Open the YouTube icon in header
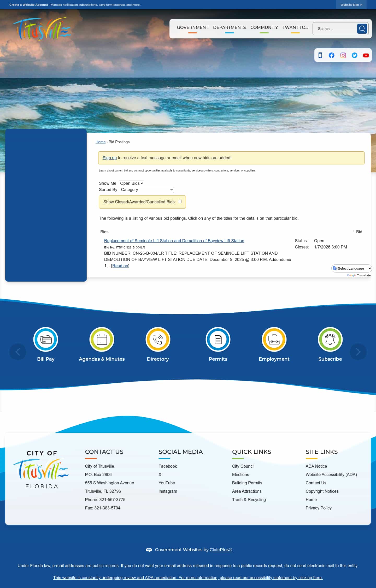 [366, 55]
